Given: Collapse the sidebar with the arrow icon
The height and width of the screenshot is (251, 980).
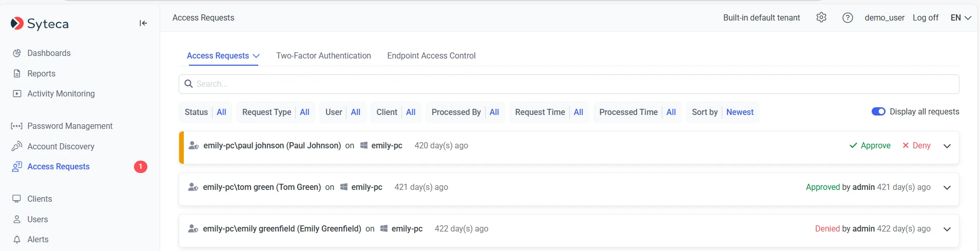Looking at the screenshot, I should tap(143, 23).
